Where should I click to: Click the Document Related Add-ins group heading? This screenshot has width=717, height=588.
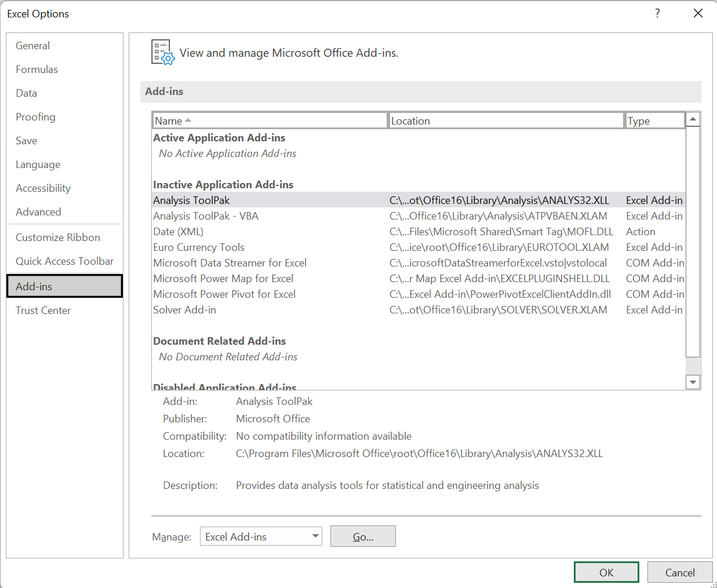(219, 341)
